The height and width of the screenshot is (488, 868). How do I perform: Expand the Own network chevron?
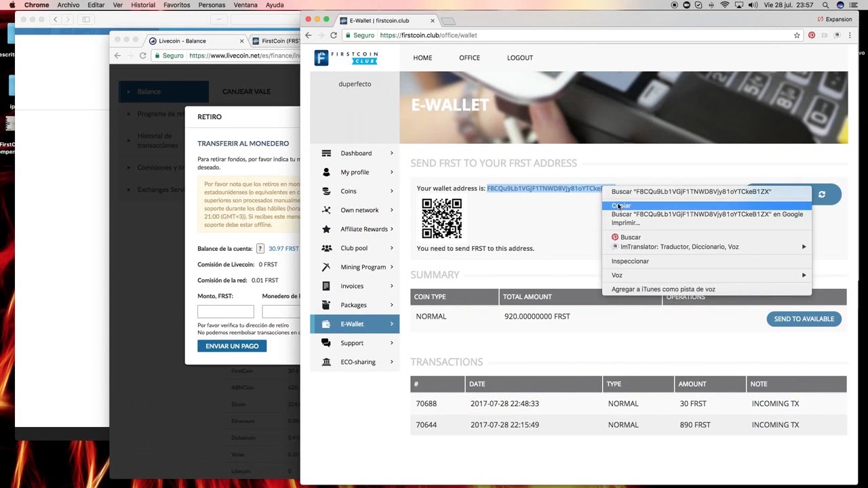391,210
